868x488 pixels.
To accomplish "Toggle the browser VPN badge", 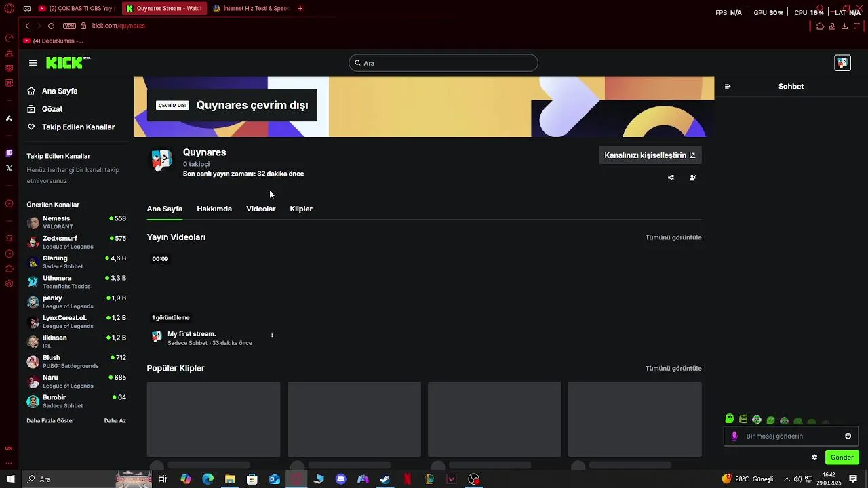I will click(69, 26).
